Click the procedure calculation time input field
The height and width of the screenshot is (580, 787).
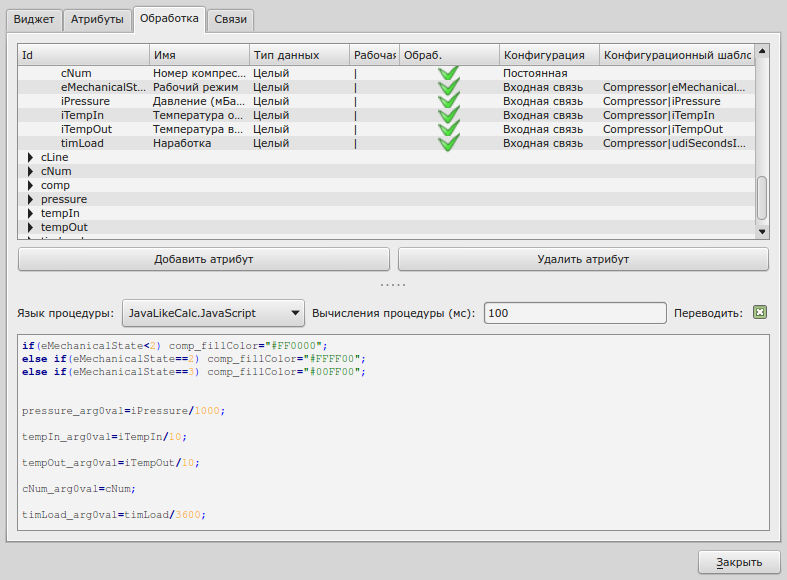click(x=574, y=313)
